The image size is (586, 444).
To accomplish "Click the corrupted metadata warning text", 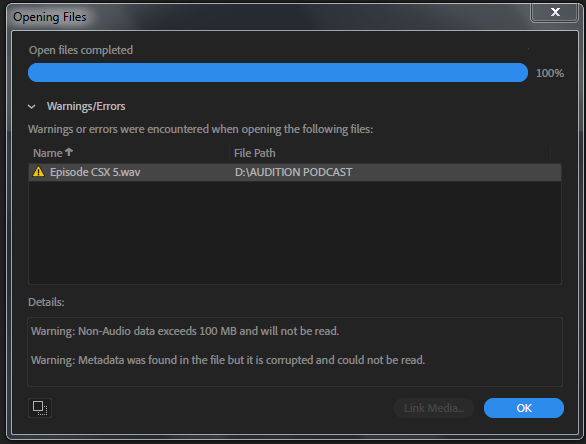I will (228, 360).
